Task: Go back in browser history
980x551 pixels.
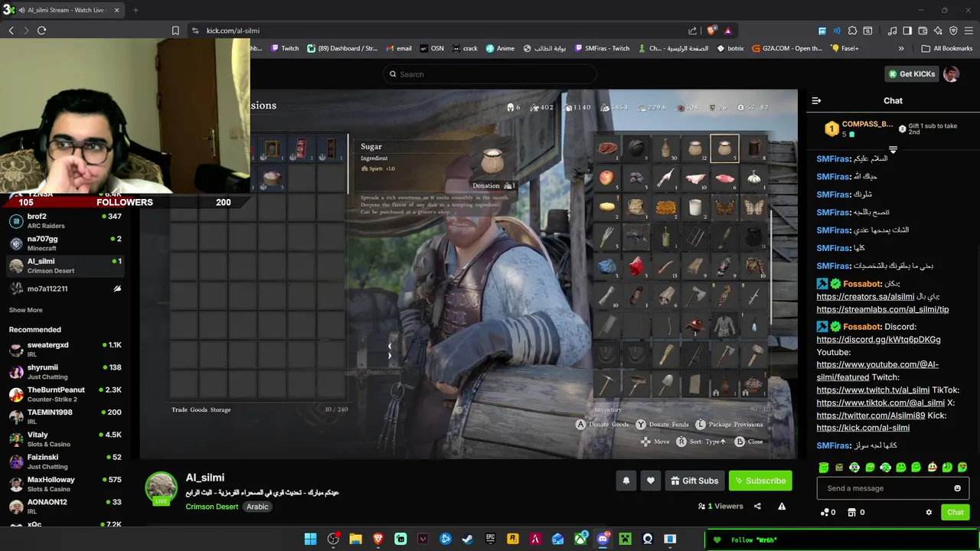Action: [11, 31]
